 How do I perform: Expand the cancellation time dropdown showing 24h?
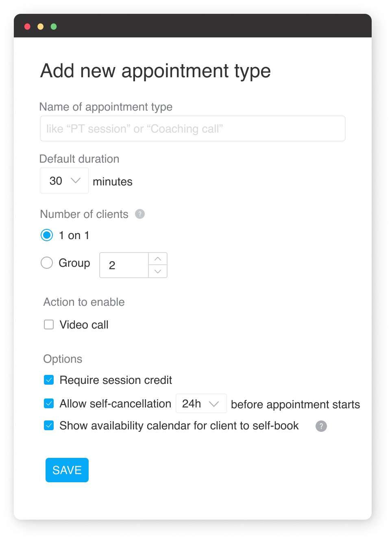tap(201, 403)
